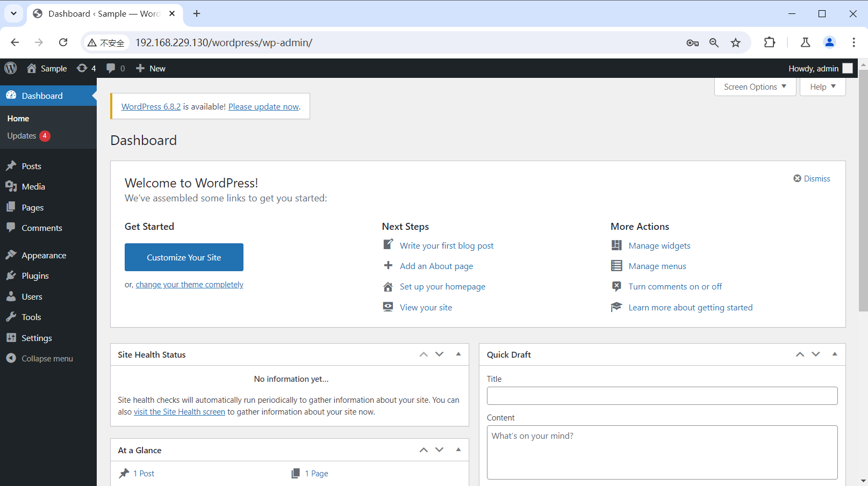The width and height of the screenshot is (868, 486).
Task: Toggle Site Health Status panel collapse
Action: [x=458, y=354]
